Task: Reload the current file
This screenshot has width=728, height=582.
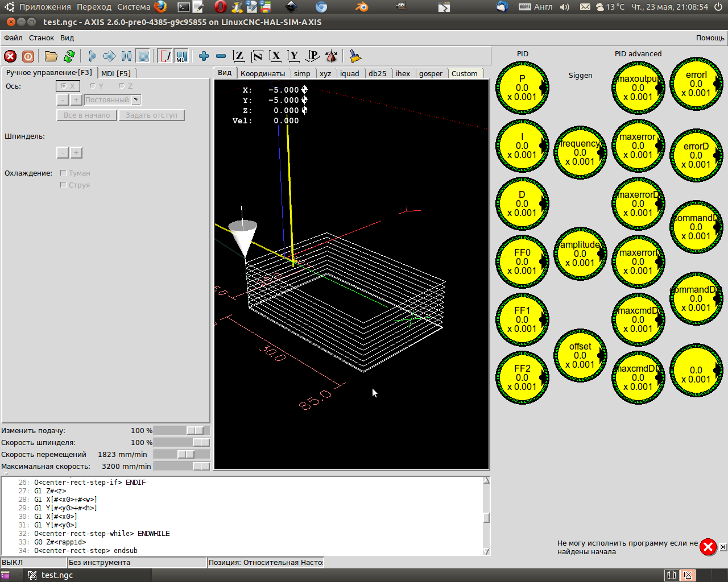Action: pyautogui.click(x=69, y=56)
